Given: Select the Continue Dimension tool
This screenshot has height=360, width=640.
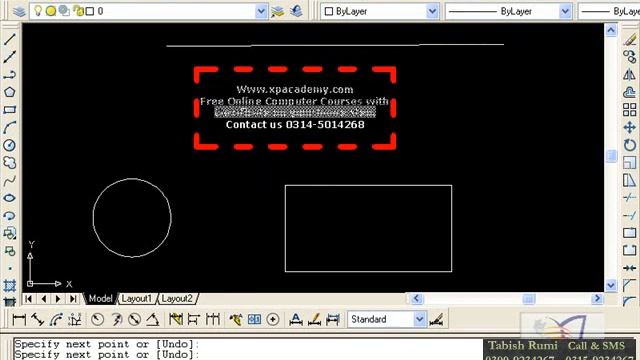Looking at the screenshot, I should [213, 319].
